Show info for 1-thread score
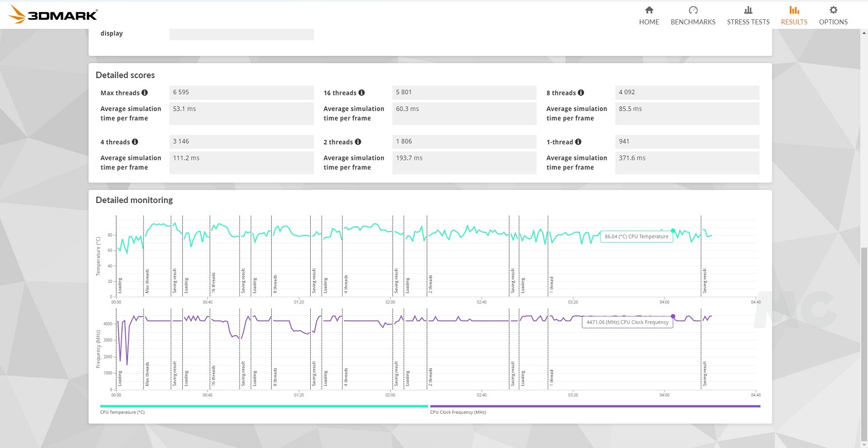 tap(578, 142)
